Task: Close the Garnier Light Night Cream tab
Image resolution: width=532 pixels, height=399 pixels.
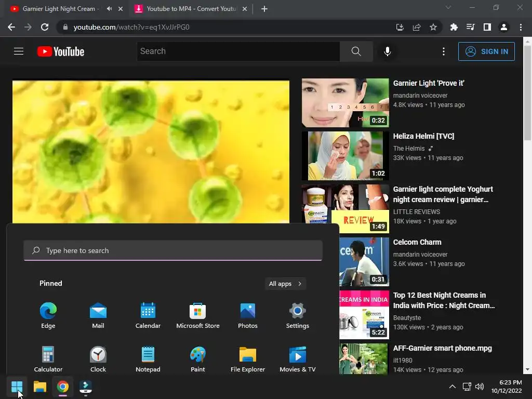Action: pos(121,9)
